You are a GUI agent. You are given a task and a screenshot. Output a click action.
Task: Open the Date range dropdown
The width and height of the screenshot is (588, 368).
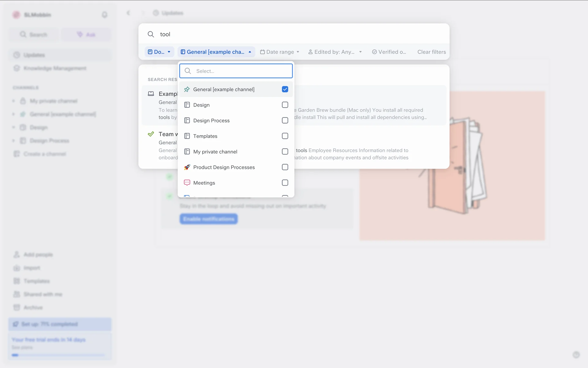click(280, 52)
